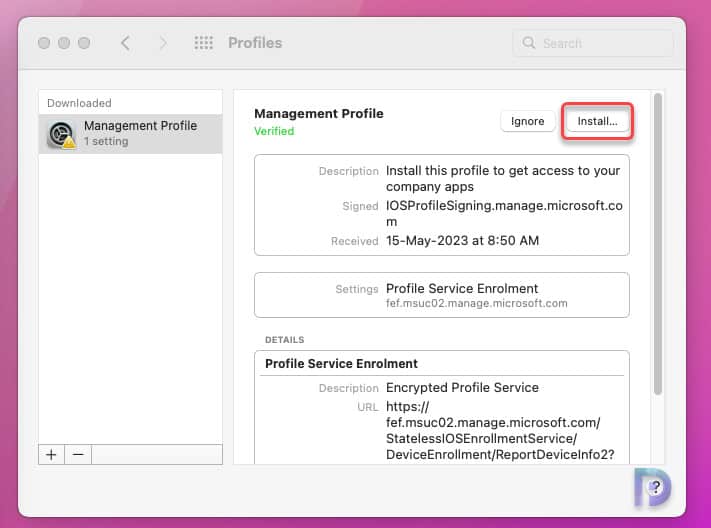Screen dimensions: 711x528
Task: Click the Management Profile heading
Action: [319, 113]
